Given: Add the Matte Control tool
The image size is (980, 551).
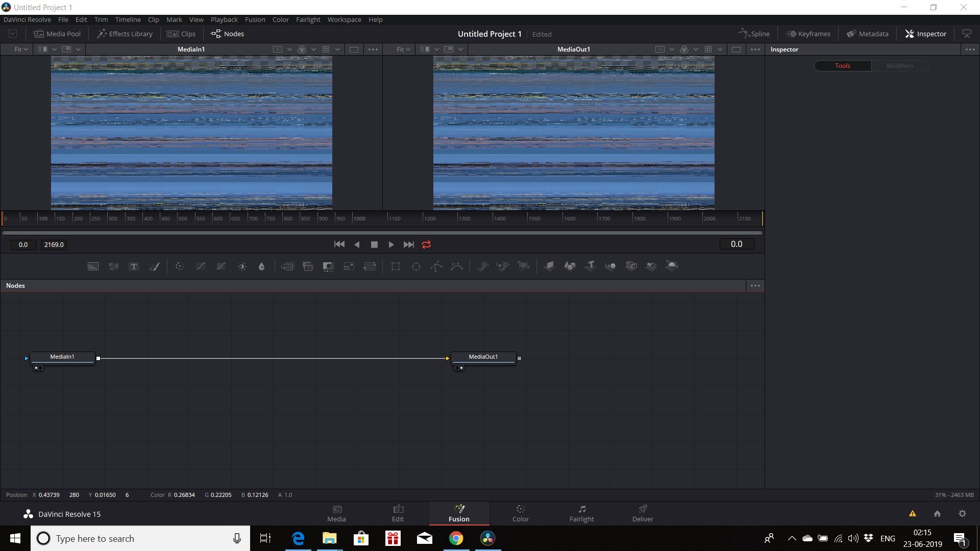Looking at the screenshot, I should point(328,266).
